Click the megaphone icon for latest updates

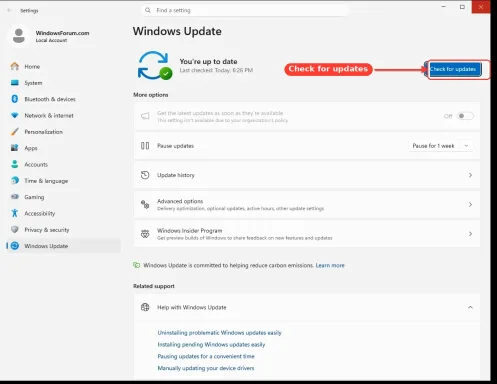(x=145, y=116)
